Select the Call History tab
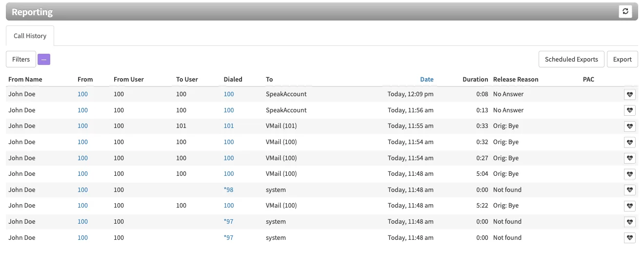The width and height of the screenshot is (644, 254). (30, 36)
